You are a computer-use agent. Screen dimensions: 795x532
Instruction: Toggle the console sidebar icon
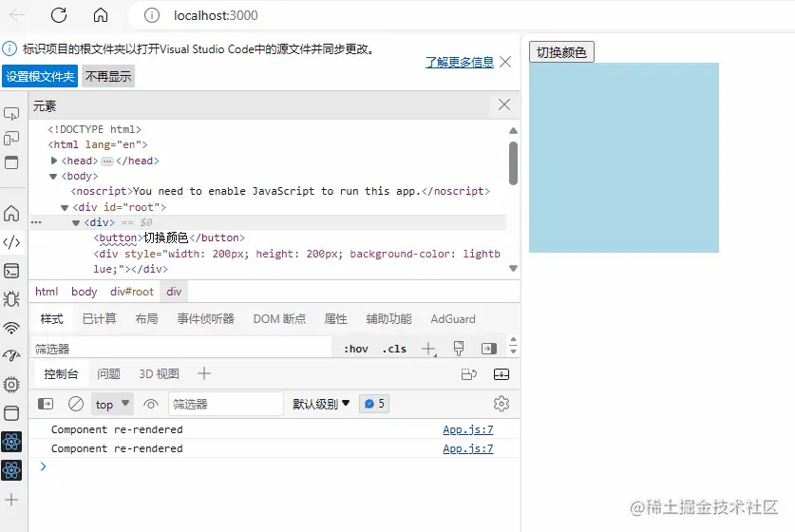pyautogui.click(x=46, y=404)
